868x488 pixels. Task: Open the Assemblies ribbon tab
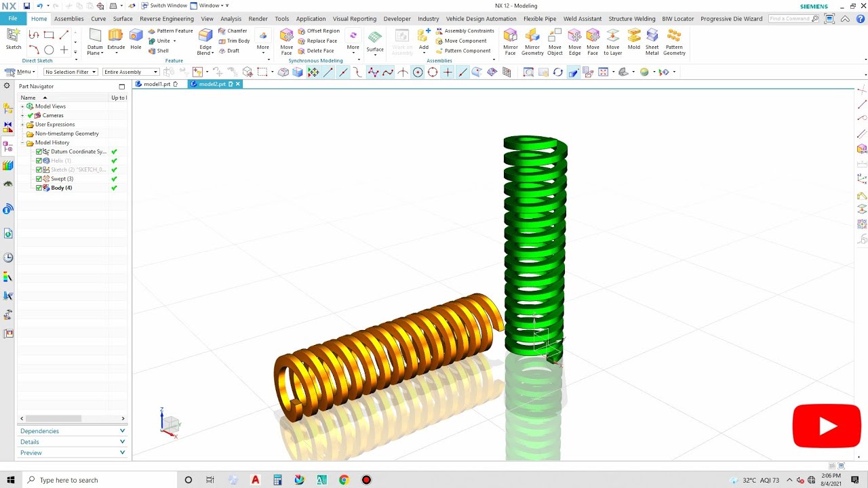[69, 19]
